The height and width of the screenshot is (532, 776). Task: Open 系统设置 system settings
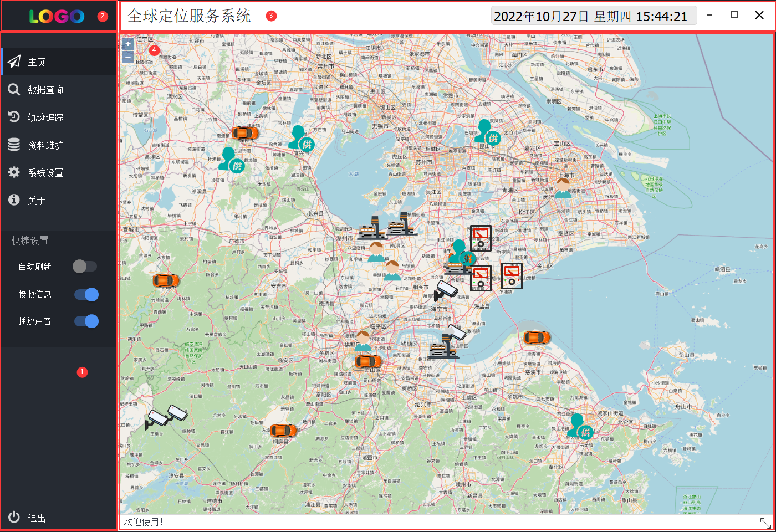coord(58,172)
